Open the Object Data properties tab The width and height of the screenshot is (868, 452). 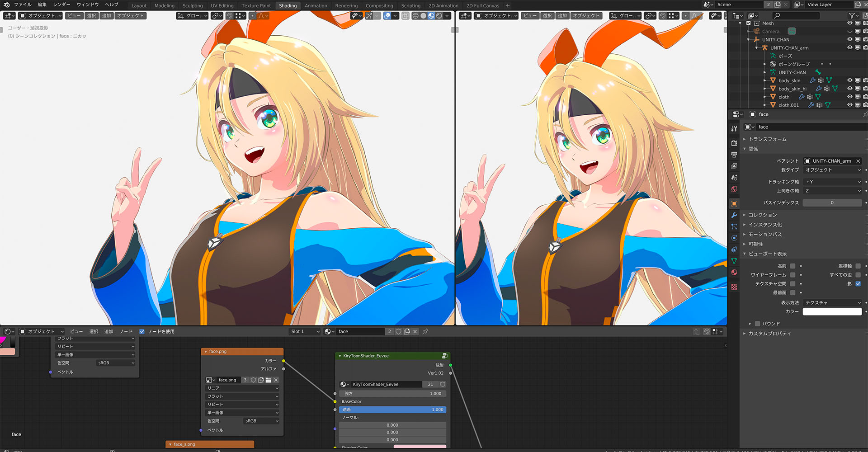point(734,261)
